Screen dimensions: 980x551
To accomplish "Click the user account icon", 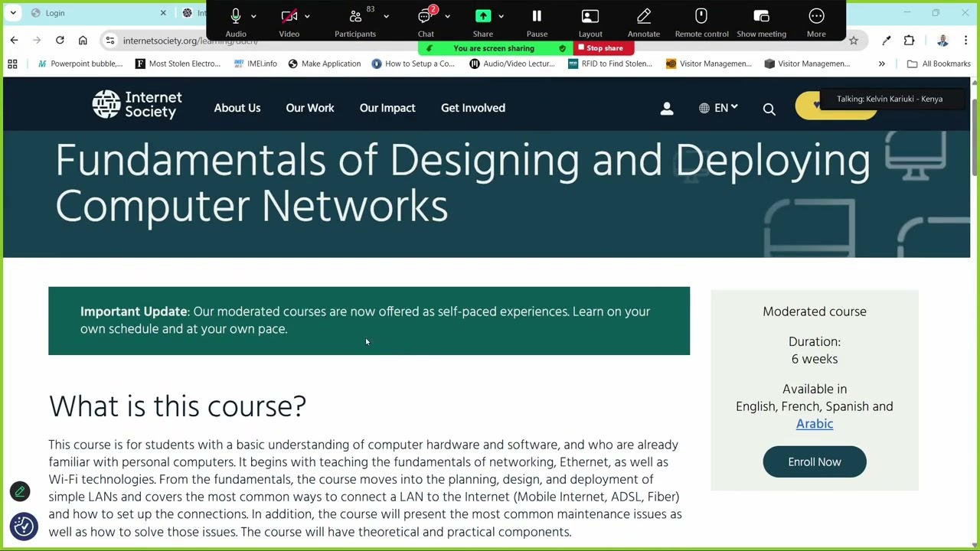I will coord(667,109).
